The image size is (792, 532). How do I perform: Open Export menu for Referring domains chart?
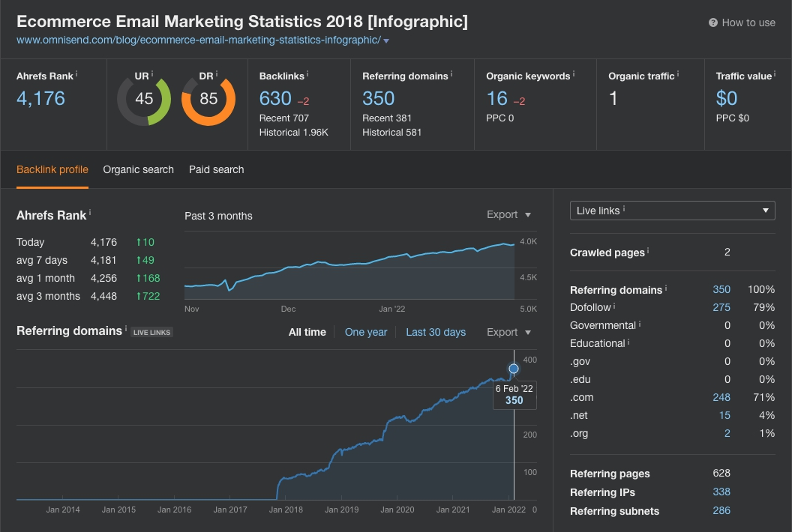508,333
